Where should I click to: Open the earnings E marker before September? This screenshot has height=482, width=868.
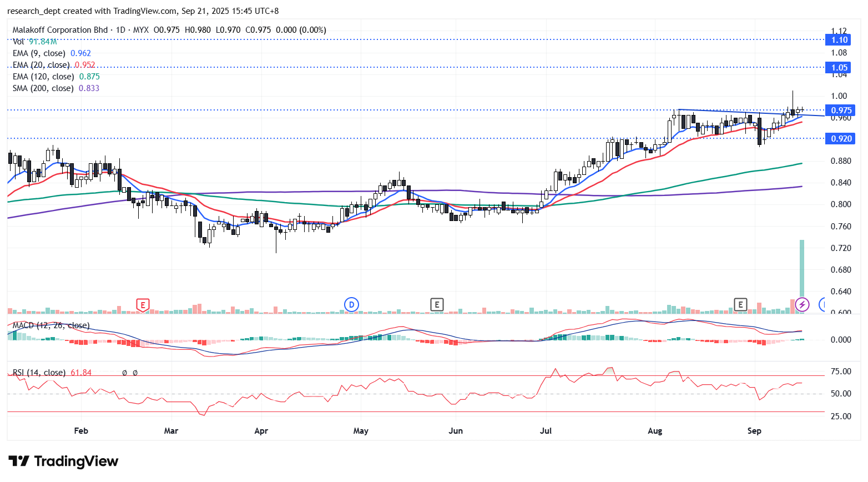pos(740,304)
